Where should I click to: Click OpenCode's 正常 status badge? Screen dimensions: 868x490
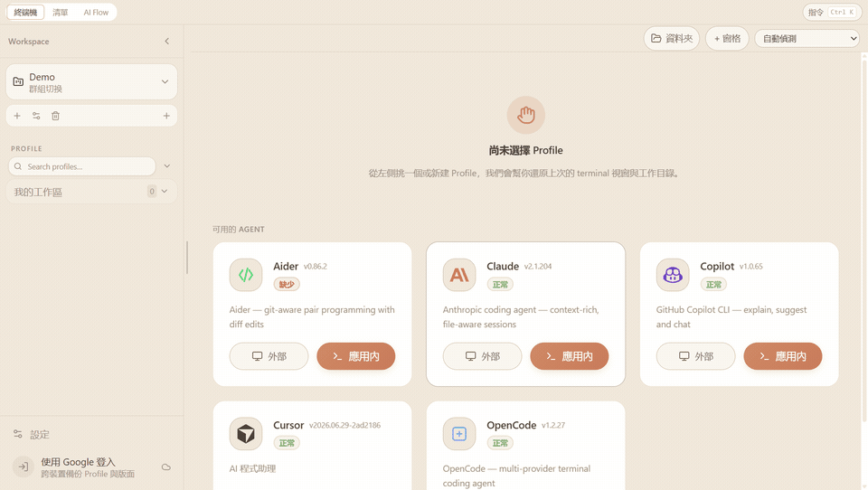point(500,443)
